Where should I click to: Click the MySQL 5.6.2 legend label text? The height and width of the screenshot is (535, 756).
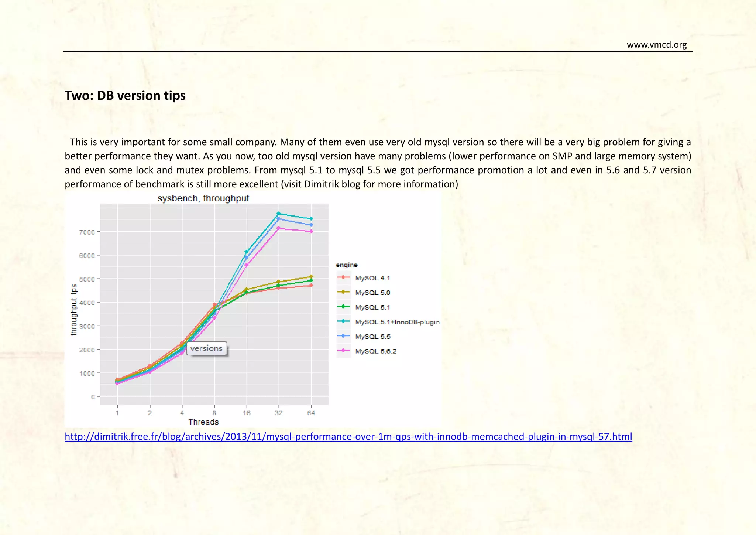375,351
